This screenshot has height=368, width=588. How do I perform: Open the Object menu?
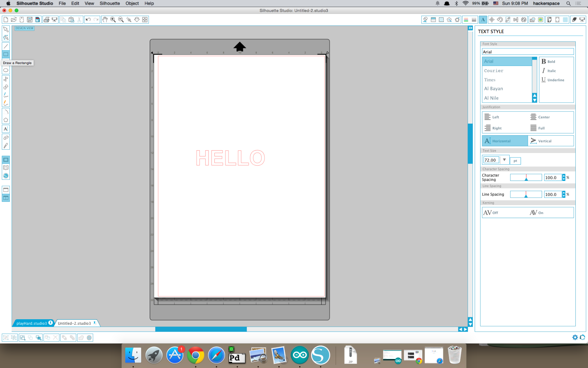[132, 3]
